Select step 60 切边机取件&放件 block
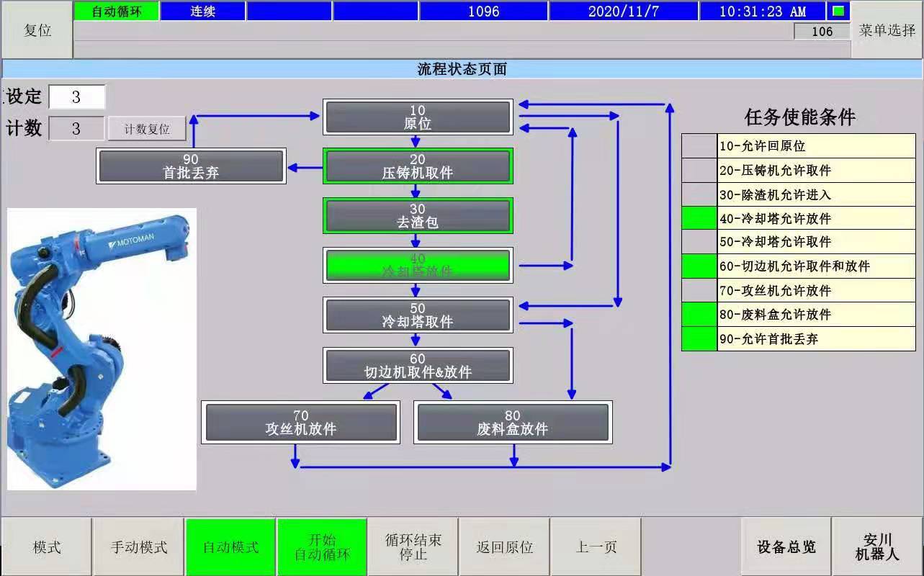 (x=418, y=365)
